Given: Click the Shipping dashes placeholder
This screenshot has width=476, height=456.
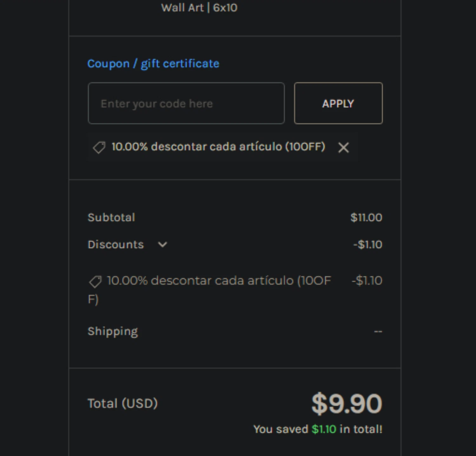Looking at the screenshot, I should pos(378,331).
